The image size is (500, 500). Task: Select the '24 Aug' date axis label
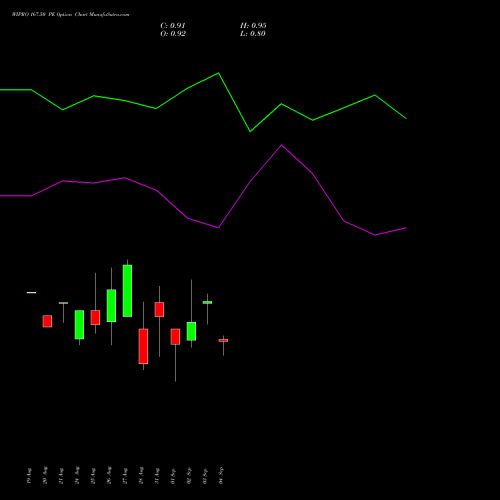pyautogui.click(x=77, y=475)
